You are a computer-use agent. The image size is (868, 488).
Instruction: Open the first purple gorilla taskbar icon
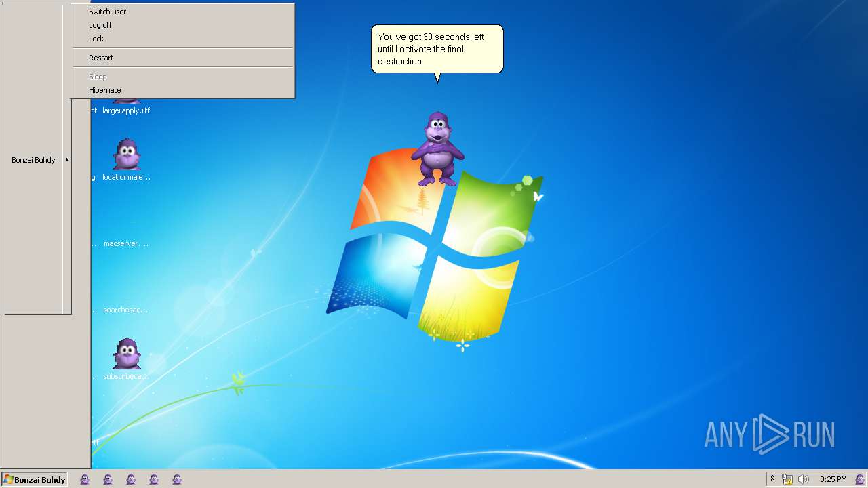[x=85, y=479]
